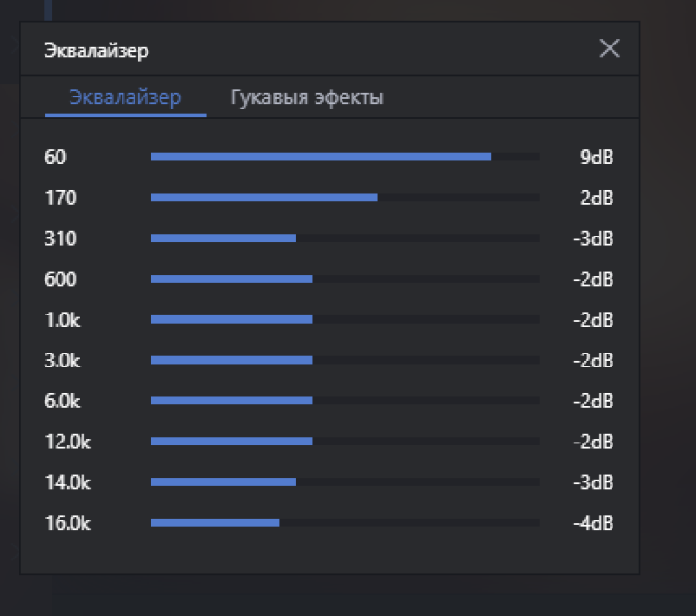
Task: Adjust the 170 Hz band slider
Action: pyautogui.click(x=345, y=198)
